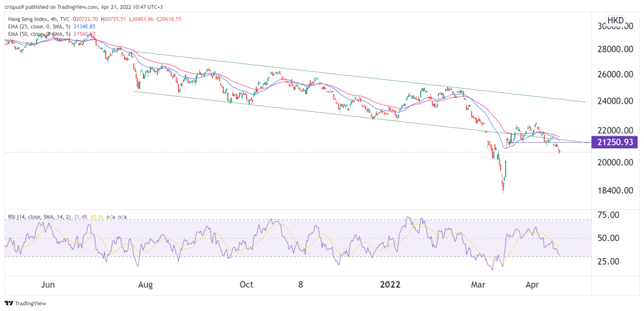Click the Jun label on time axis
This screenshot has height=311, width=644.
coord(48,285)
